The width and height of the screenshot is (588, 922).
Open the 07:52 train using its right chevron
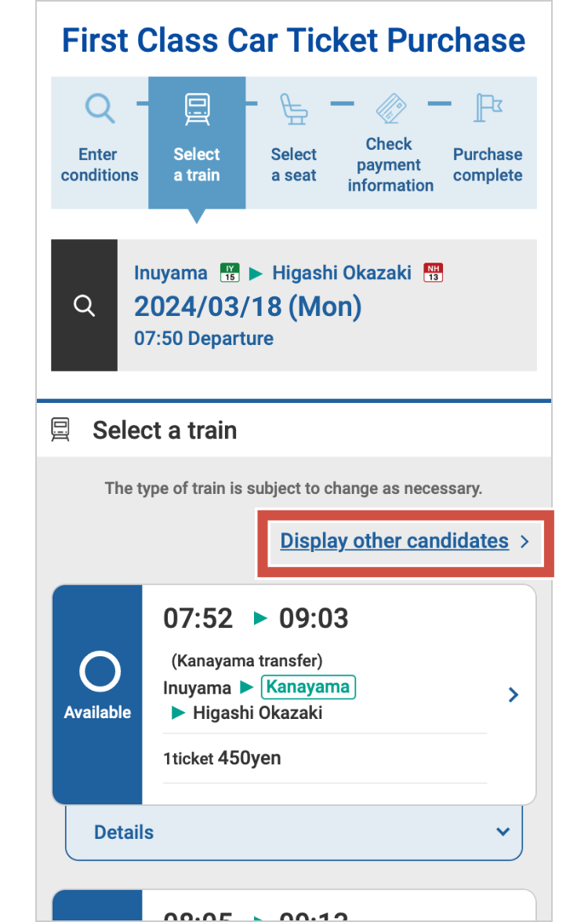click(x=514, y=695)
